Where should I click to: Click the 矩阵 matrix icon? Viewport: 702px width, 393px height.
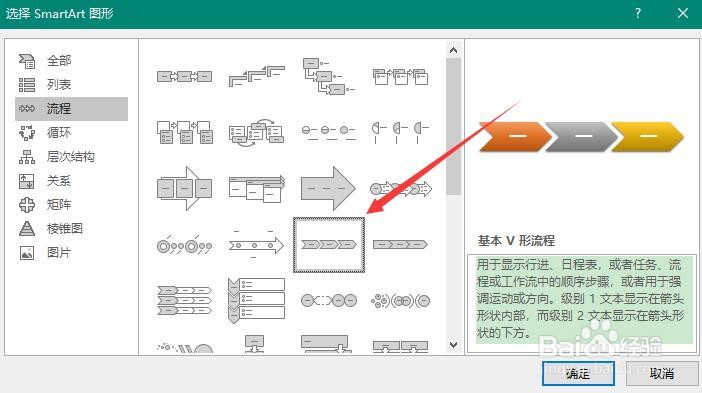[x=26, y=205]
